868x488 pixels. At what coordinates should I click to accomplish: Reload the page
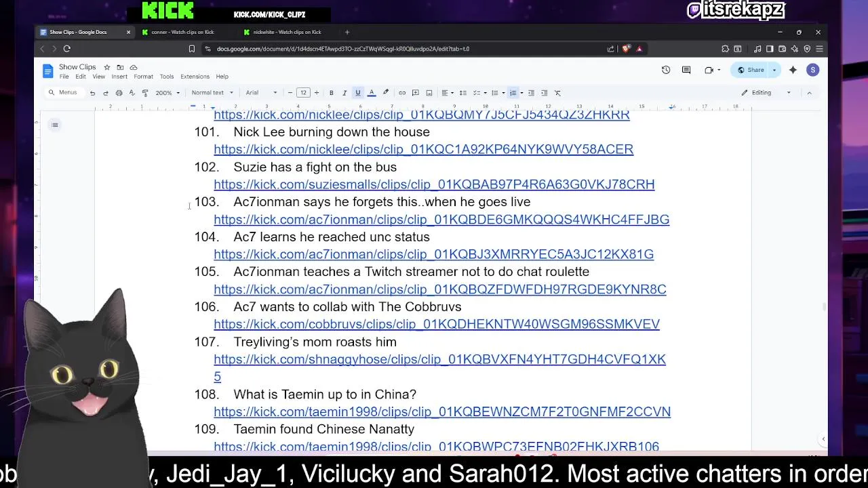pyautogui.click(x=66, y=49)
